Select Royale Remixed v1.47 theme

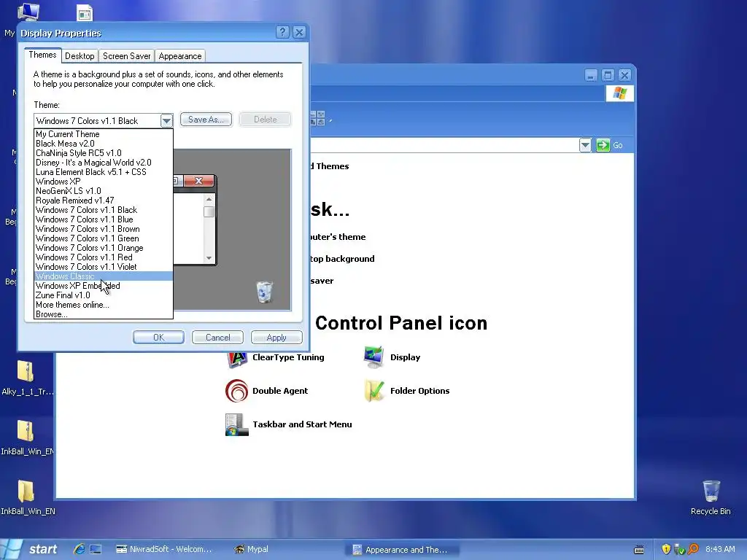pos(104,201)
